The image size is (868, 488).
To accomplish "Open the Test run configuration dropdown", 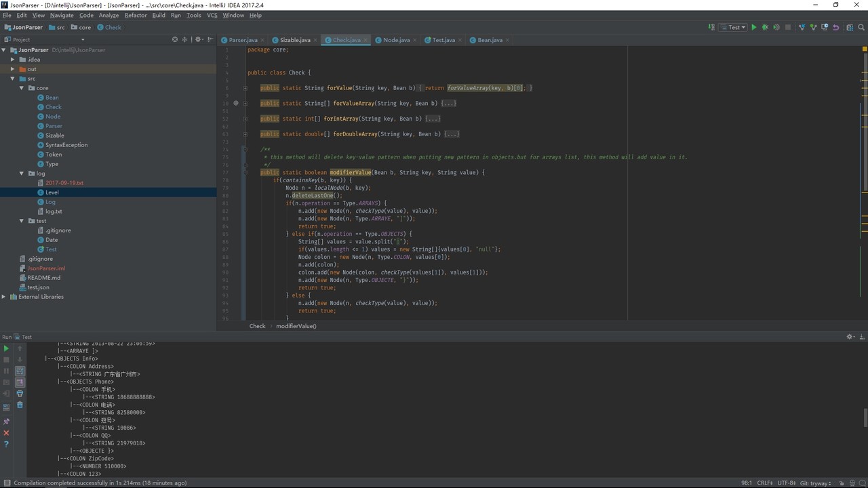I will pos(734,27).
